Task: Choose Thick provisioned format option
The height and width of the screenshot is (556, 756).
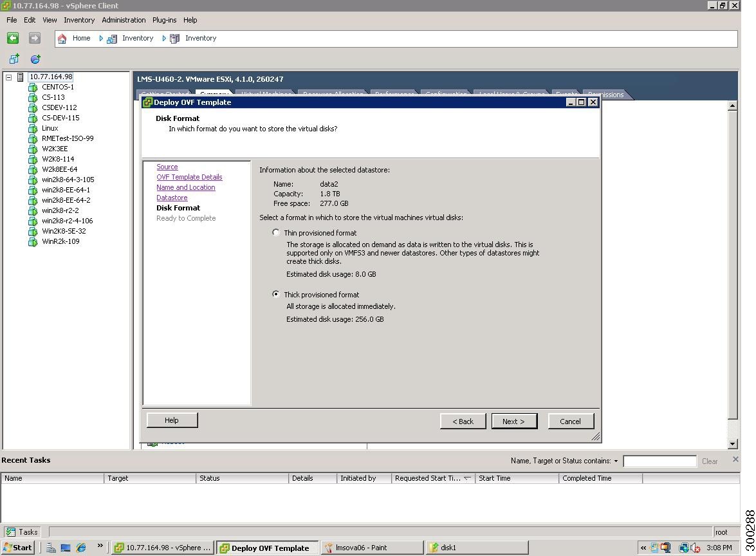Action: coord(276,294)
